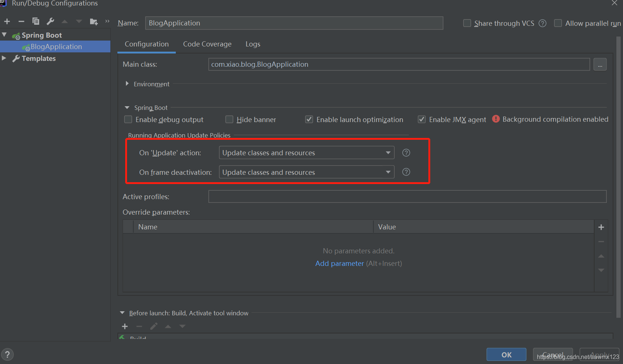
Task: Check the Hide banner option
Action: point(229,119)
